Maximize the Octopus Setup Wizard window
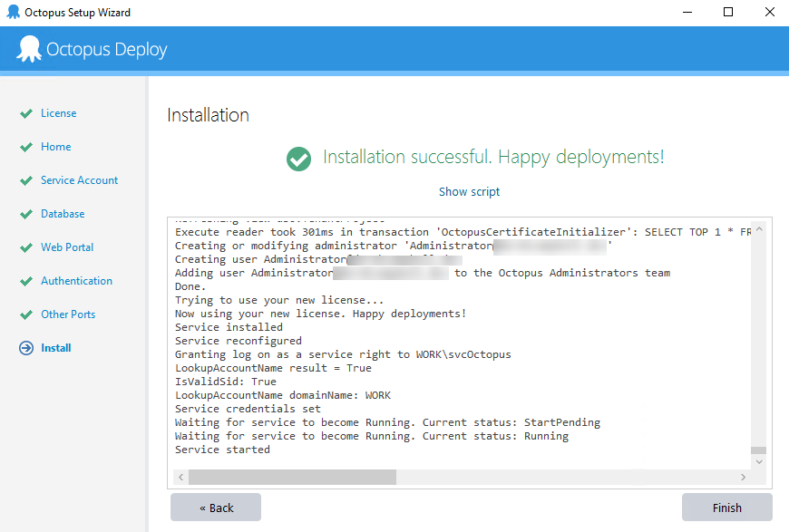Screen dimensions: 789x532 728,13
